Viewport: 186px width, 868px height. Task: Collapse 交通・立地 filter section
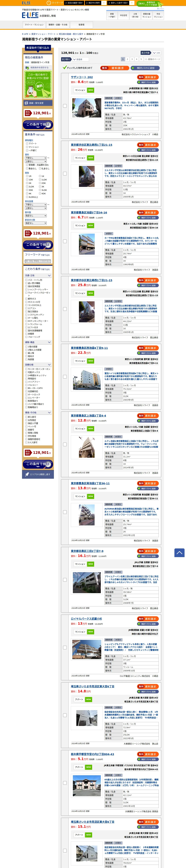pyautogui.click(x=38, y=275)
